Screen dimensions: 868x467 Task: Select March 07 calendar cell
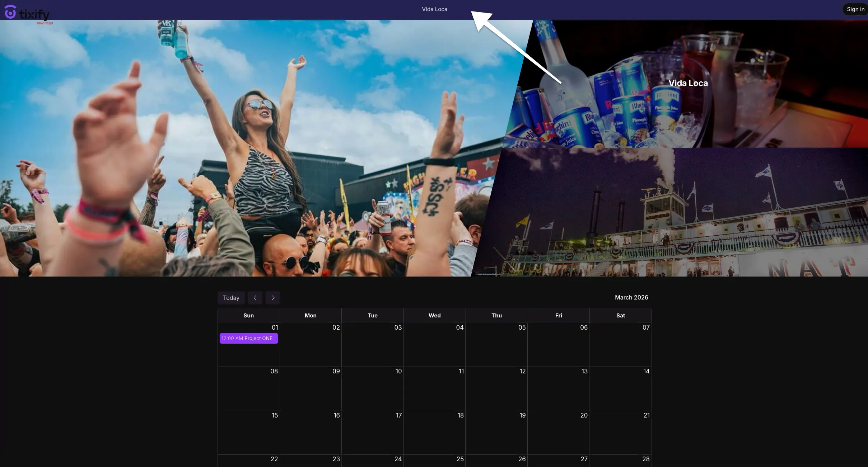621,345
